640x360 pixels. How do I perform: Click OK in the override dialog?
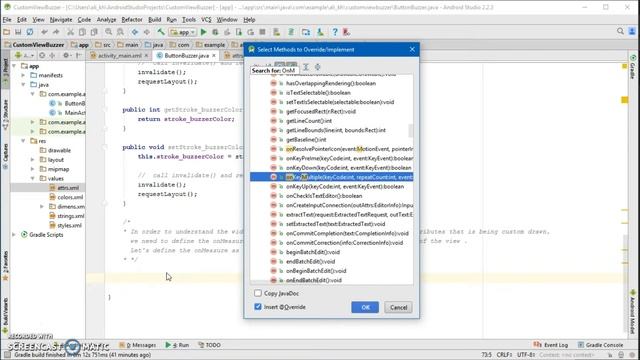[x=365, y=307]
